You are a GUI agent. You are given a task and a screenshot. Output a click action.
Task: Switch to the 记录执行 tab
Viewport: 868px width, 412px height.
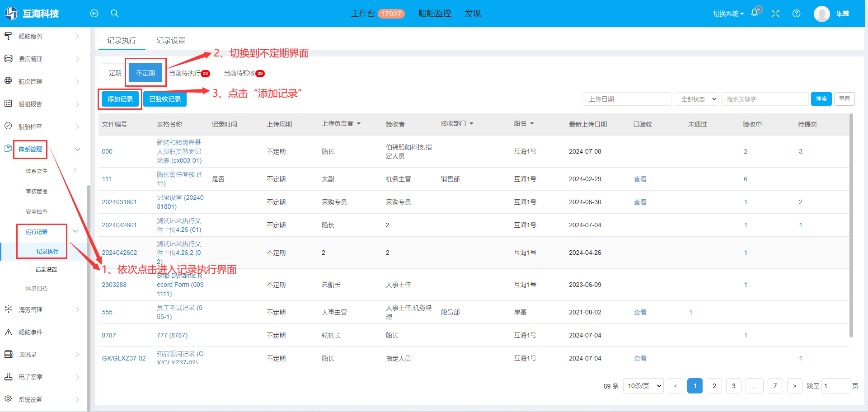click(122, 40)
